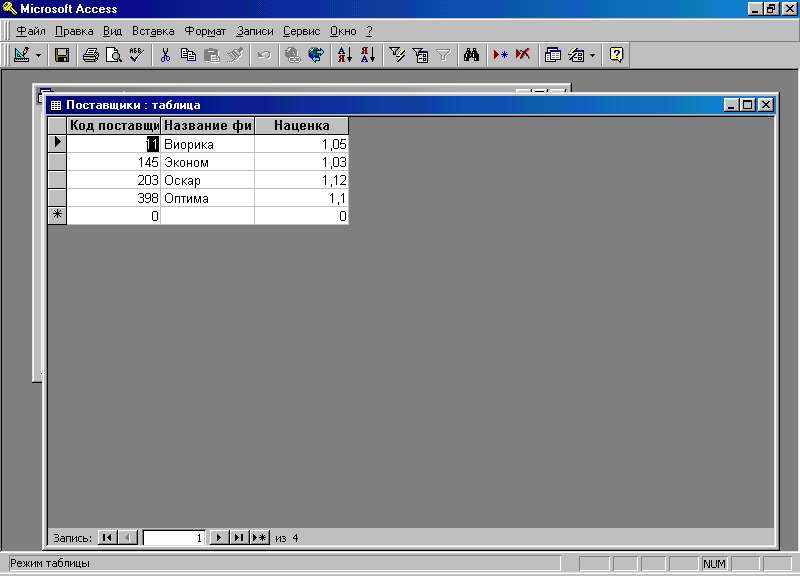Open the Сервис menu
The height and width of the screenshot is (576, 800).
click(x=302, y=31)
